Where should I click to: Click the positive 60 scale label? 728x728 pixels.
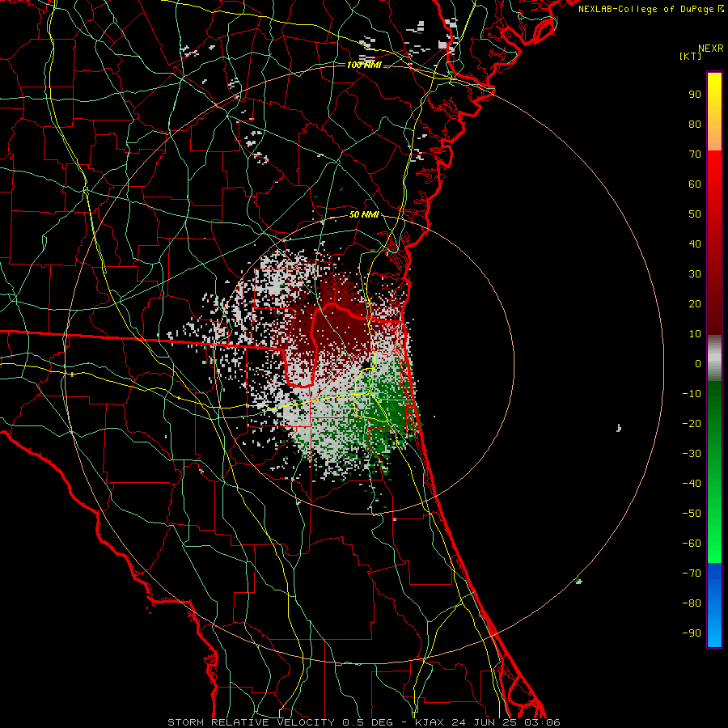pos(695,184)
